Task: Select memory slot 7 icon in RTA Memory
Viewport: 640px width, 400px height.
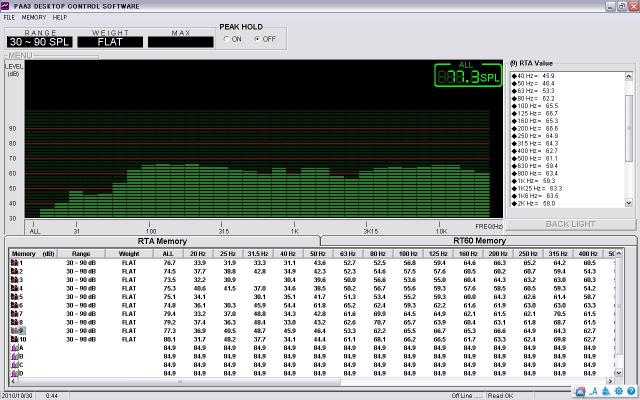Action: 15,314
